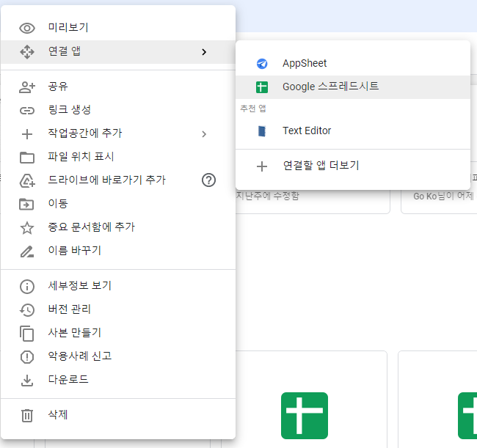The image size is (477, 448).
Task: Click the share person icon for 공유
Action: click(27, 87)
